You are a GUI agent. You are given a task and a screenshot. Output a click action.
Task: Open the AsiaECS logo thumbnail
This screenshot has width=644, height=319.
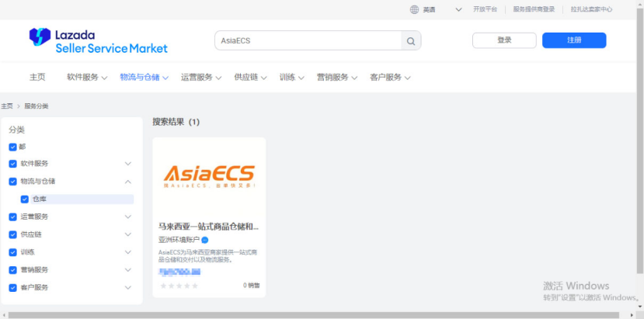(x=209, y=176)
